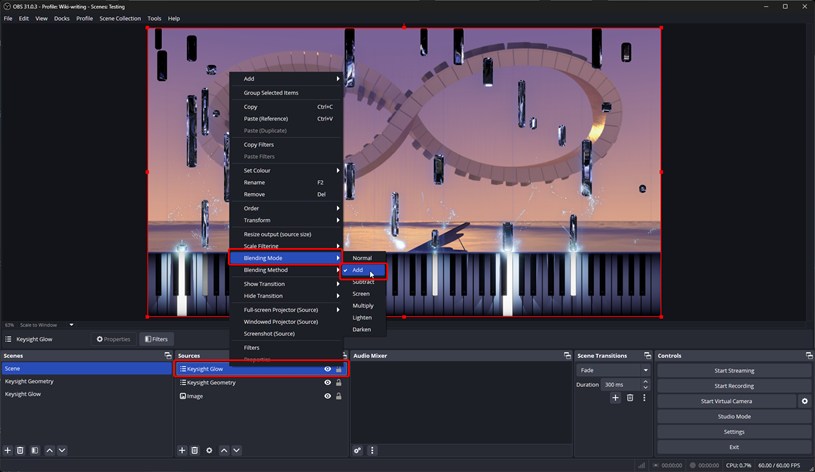815x472 pixels.
Task: Click the Image source type icon
Action: tap(183, 396)
